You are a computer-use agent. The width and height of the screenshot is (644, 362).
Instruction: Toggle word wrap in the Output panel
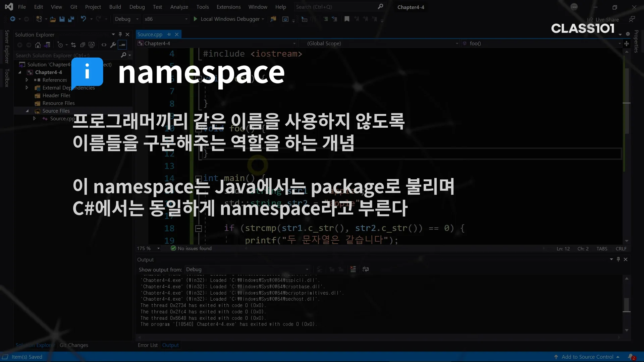click(366, 269)
